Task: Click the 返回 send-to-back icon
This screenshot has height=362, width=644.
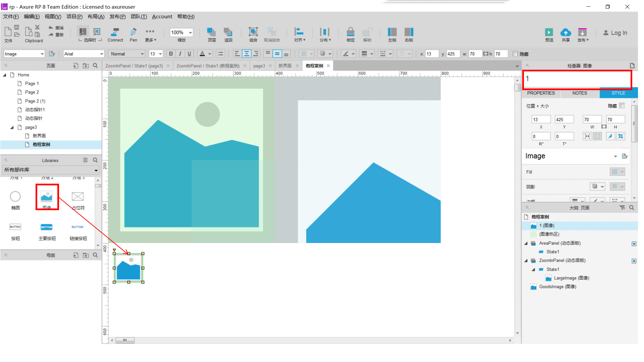Action: tap(228, 32)
